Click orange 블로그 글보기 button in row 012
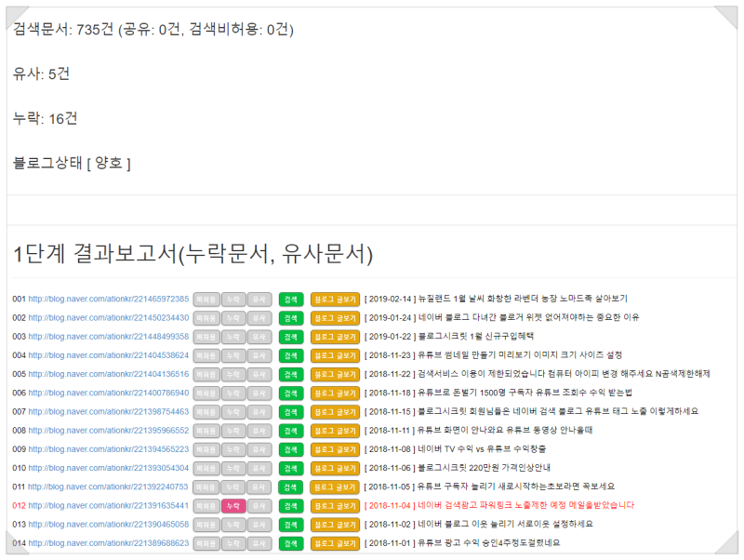This screenshot has height=560, width=744. coord(335,506)
